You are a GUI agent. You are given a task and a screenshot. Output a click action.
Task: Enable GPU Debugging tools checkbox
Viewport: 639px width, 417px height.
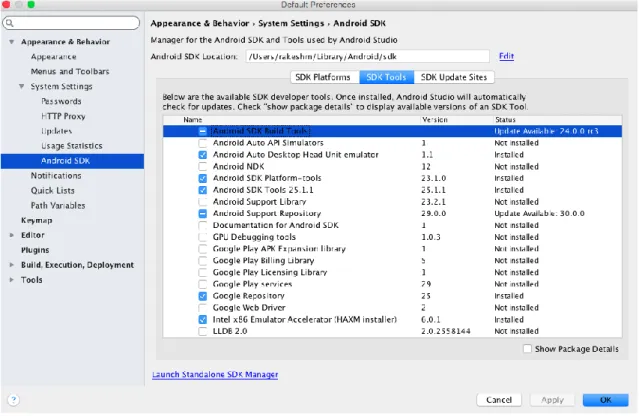(x=203, y=237)
